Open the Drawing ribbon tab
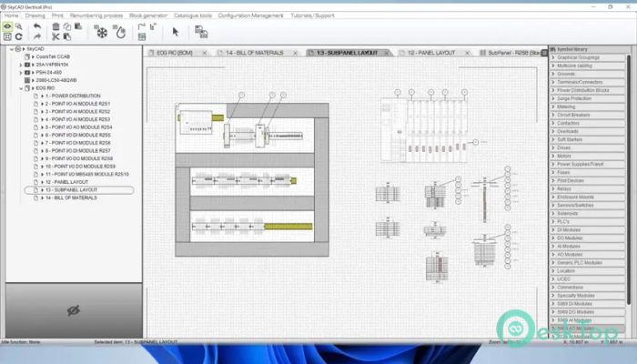The image size is (637, 364). pos(35,15)
